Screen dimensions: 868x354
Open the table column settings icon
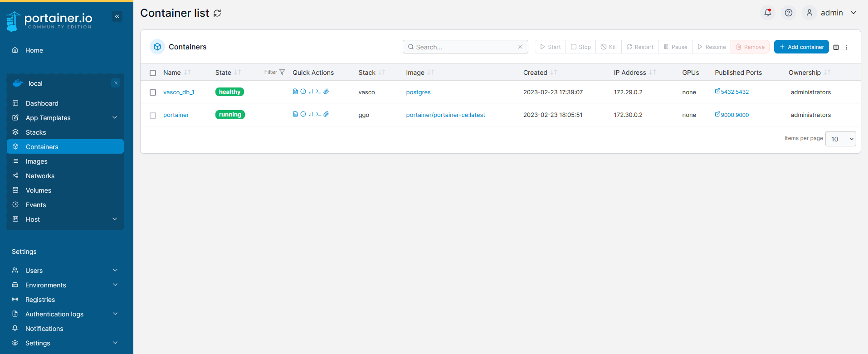pyautogui.click(x=836, y=47)
